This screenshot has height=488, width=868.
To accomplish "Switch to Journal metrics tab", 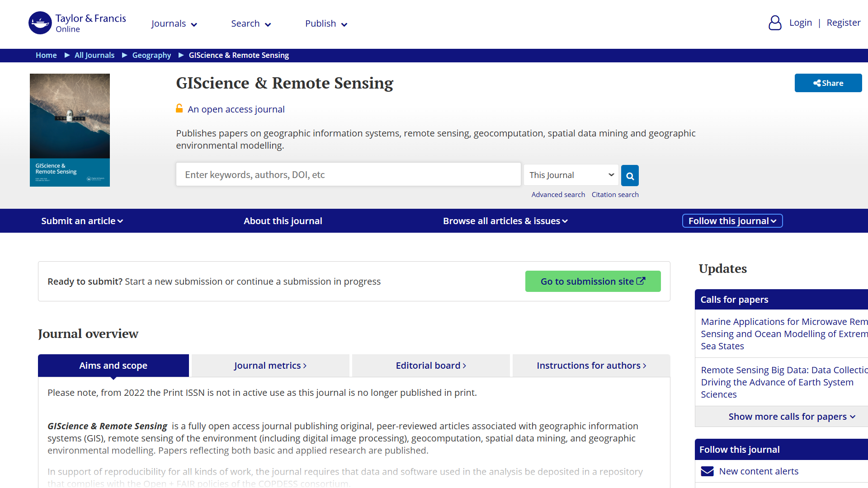I will 270,366.
